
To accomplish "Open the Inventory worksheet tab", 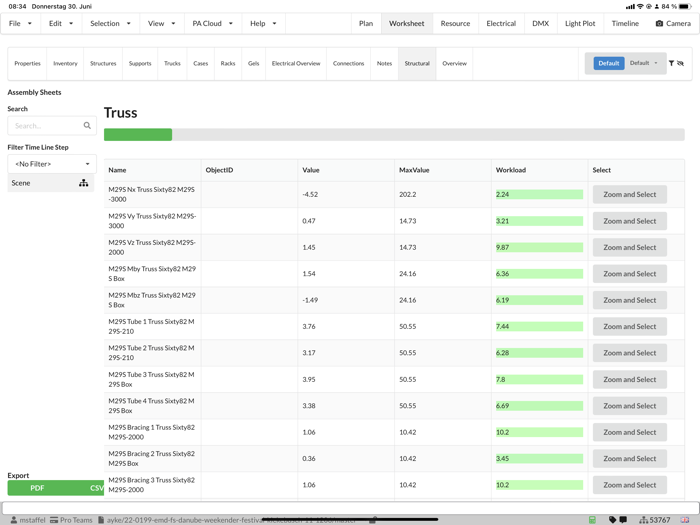I will tap(65, 63).
